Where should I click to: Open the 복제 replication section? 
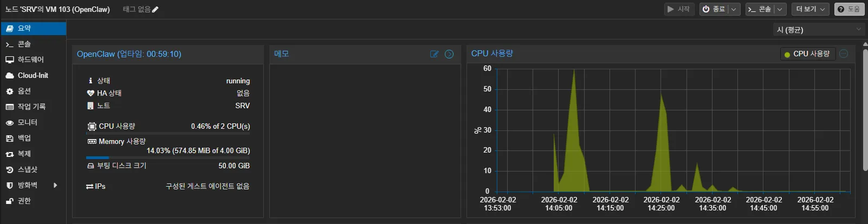33,154
